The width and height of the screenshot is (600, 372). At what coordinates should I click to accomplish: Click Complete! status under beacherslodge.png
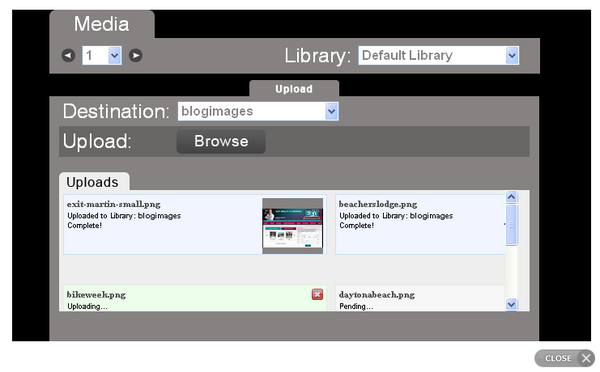[357, 225]
